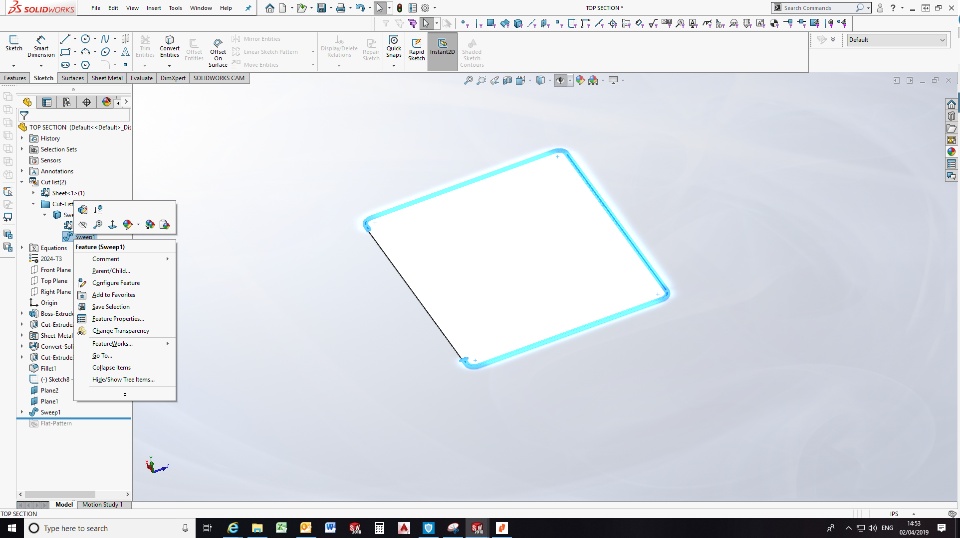Open the PropertyManager tab icon
This screenshot has height=538, width=960.
coord(47,102)
